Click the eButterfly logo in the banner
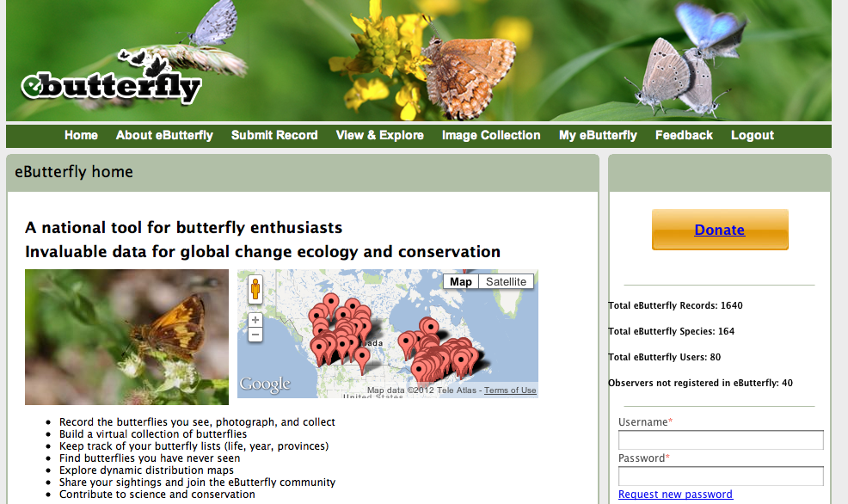Image resolution: width=848 pixels, height=504 pixels. pos(112,79)
